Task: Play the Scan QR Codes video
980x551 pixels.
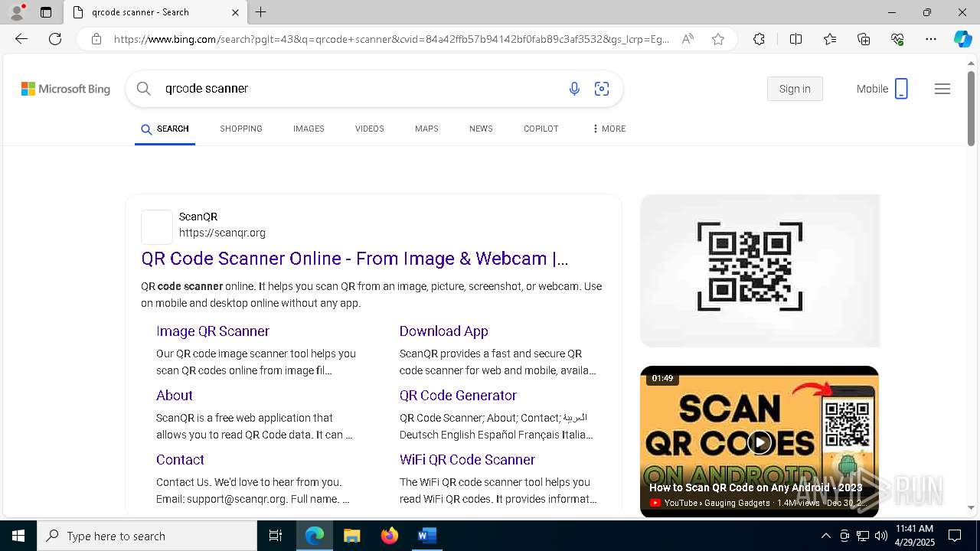Action: 759,442
